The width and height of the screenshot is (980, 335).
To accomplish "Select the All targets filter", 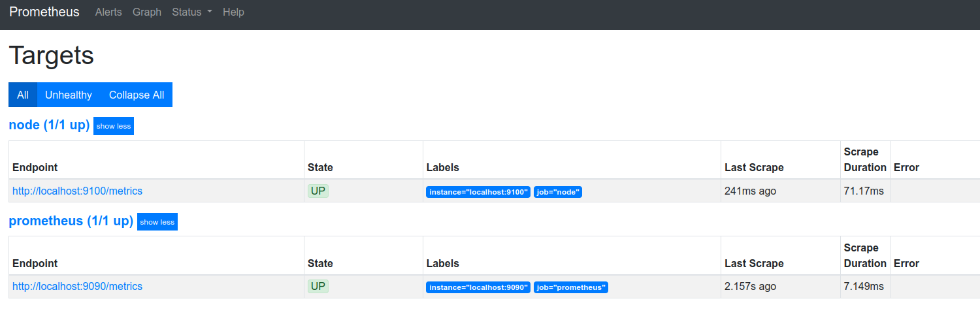I will coord(23,95).
